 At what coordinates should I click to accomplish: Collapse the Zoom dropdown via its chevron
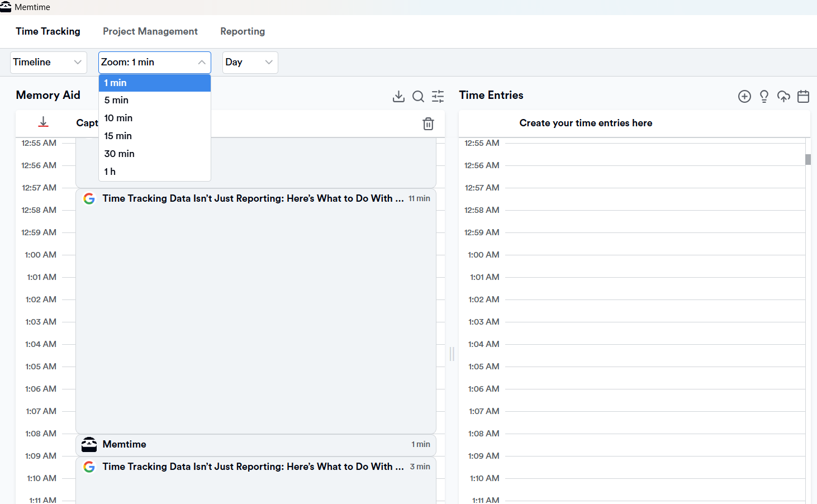click(x=202, y=62)
